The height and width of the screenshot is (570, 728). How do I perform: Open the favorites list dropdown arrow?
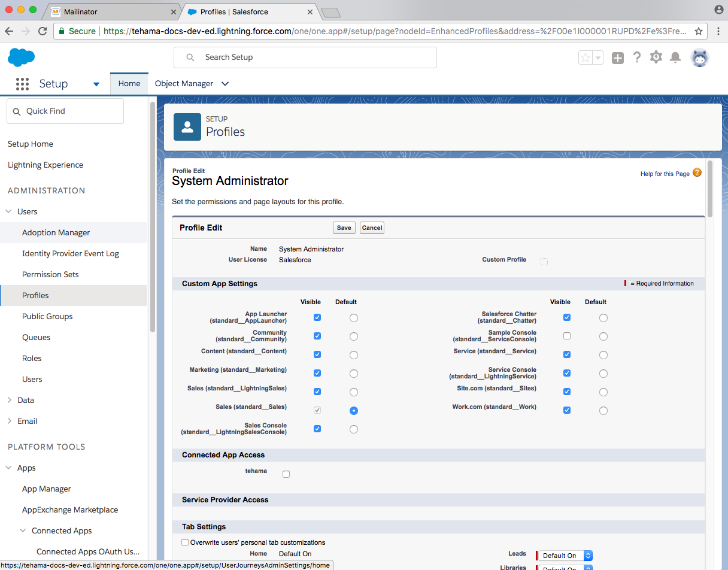coord(598,57)
